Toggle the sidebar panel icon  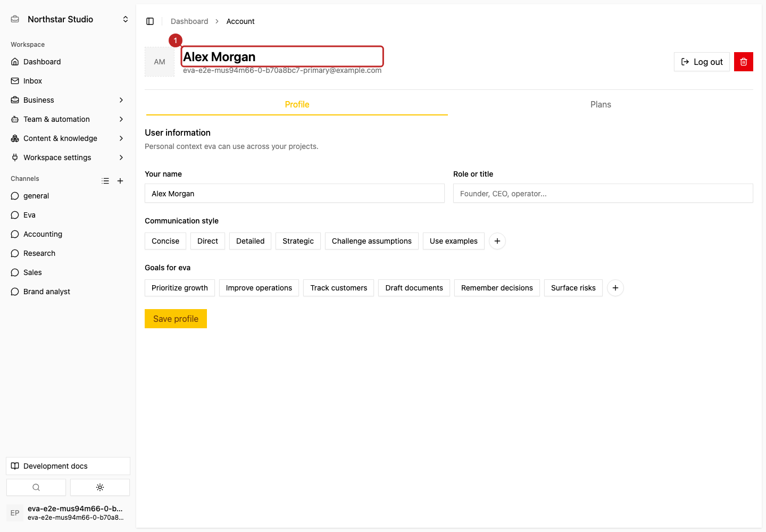pos(150,21)
